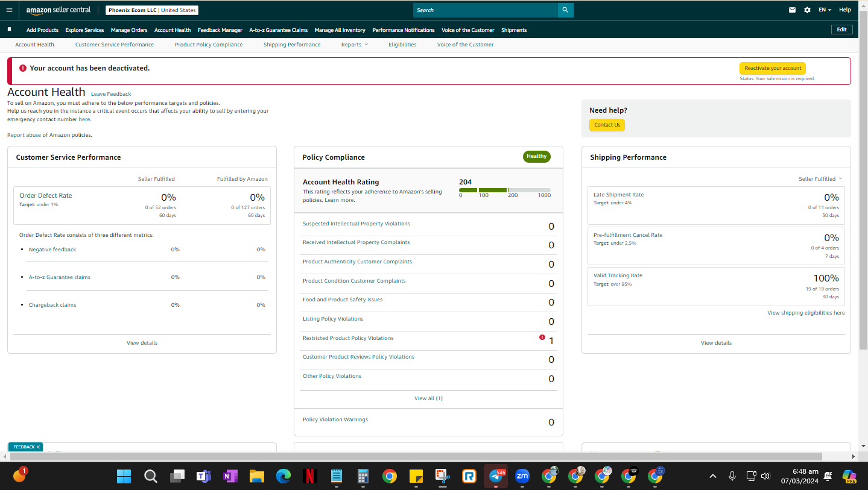Launch Microsoft Teams from the taskbar
Image resolution: width=868 pixels, height=490 pixels.
(204, 476)
